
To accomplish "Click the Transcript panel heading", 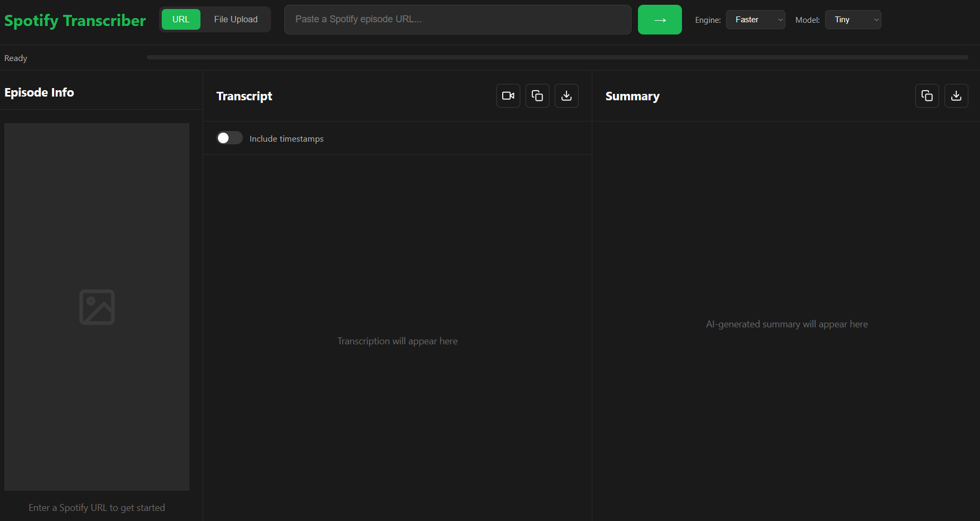I will (244, 96).
